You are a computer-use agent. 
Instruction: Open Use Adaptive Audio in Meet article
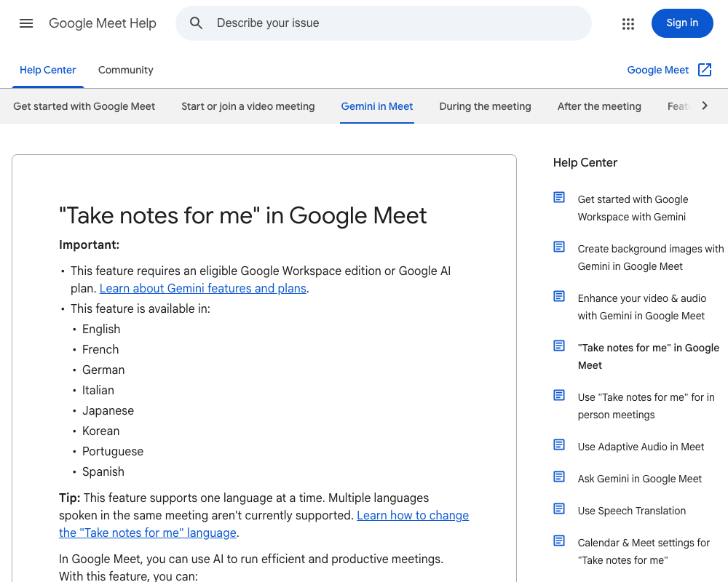click(x=641, y=447)
